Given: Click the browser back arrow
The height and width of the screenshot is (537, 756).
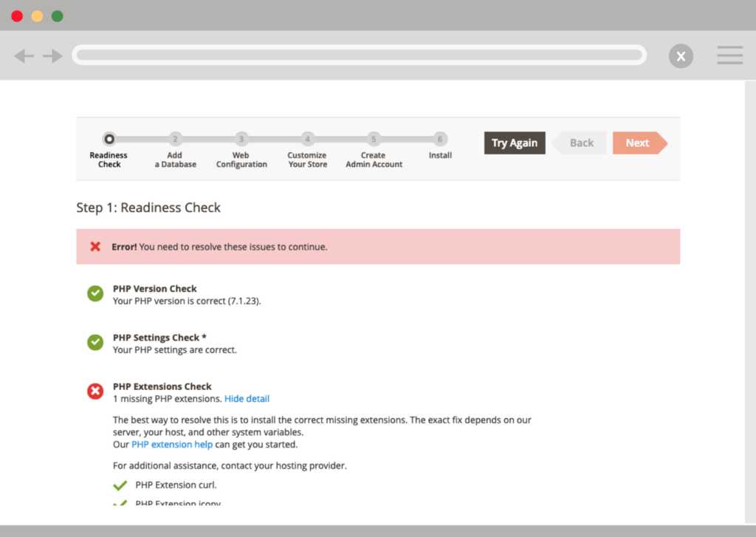Looking at the screenshot, I should coord(23,55).
